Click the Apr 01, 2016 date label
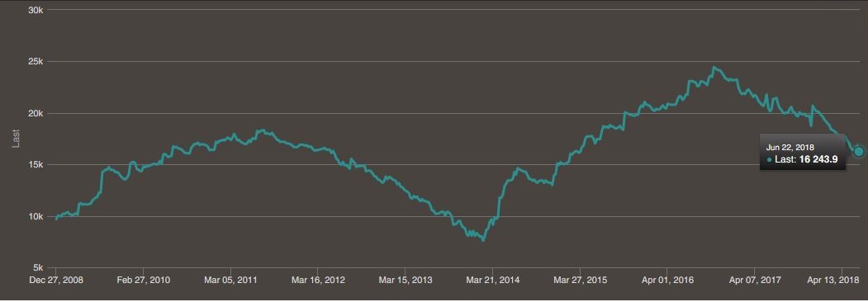Image resolution: width=868 pixels, height=302 pixels. 667,280
